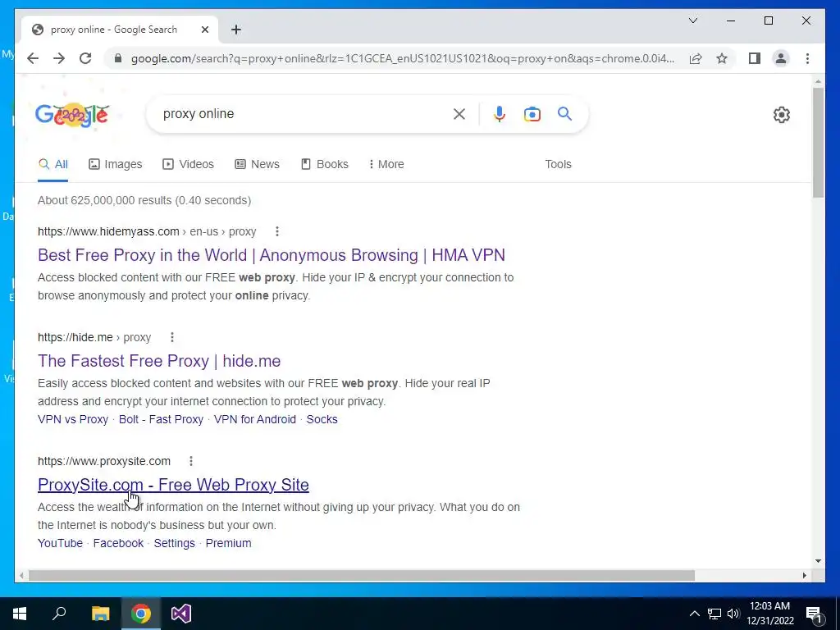The image size is (840, 630).
Task: Open Visual Studio from taskbar
Action: click(x=181, y=614)
